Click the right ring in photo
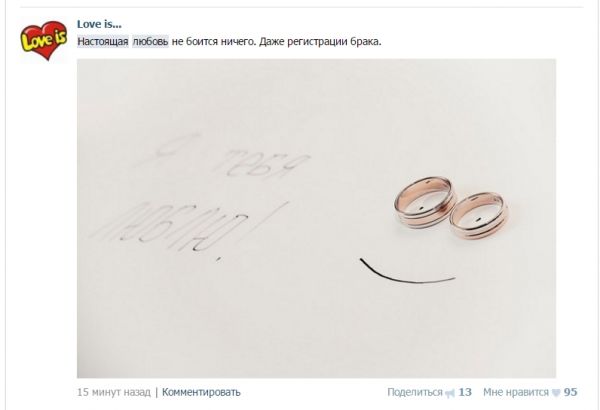Screen dimensions: 600x410 pos(479,215)
